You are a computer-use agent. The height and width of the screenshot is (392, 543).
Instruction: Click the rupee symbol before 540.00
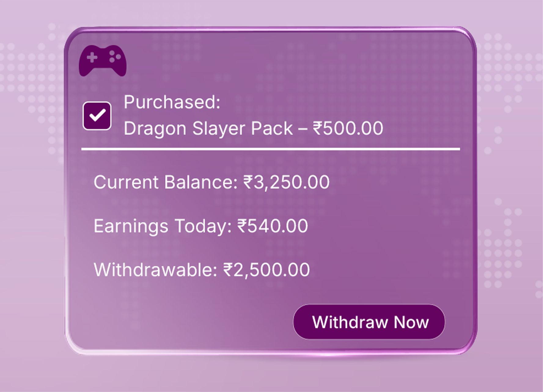242,226
